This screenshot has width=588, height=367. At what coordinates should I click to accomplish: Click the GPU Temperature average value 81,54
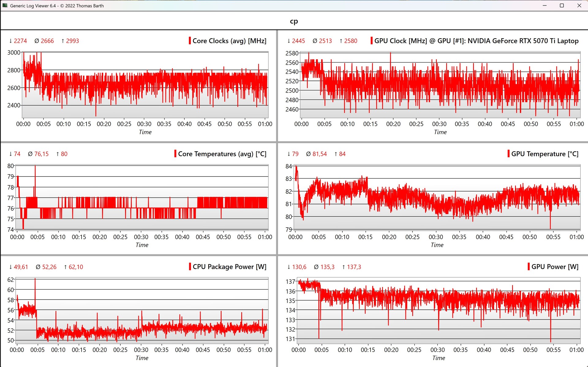pyautogui.click(x=319, y=154)
